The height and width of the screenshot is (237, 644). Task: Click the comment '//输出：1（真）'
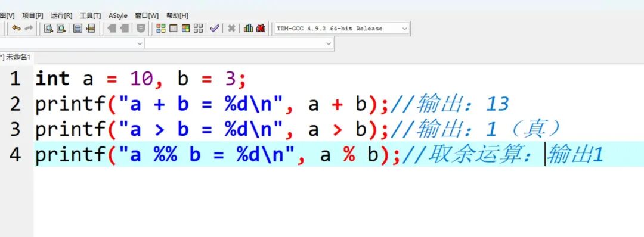point(476,130)
